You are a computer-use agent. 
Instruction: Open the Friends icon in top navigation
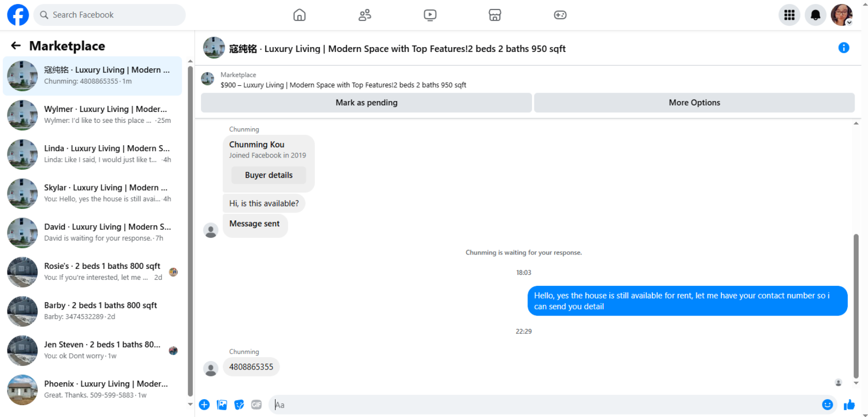tap(365, 15)
